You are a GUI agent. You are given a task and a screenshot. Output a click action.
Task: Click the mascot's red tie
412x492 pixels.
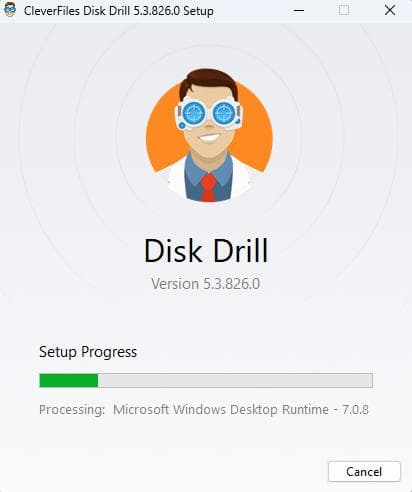[209, 188]
